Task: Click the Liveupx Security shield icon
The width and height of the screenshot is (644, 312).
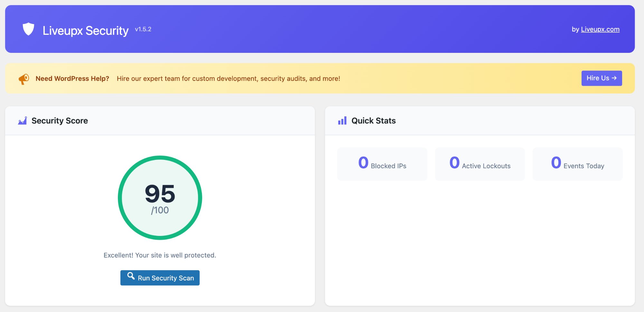Action: tap(28, 29)
